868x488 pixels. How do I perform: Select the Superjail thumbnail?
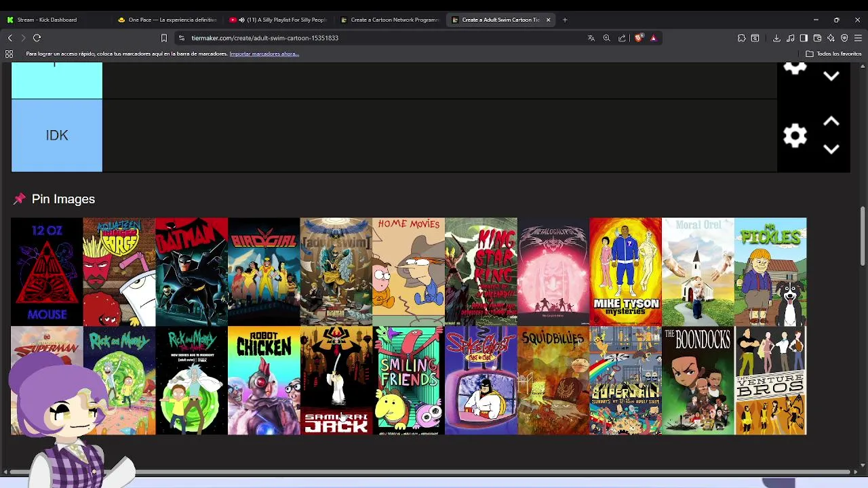pyautogui.click(x=625, y=380)
